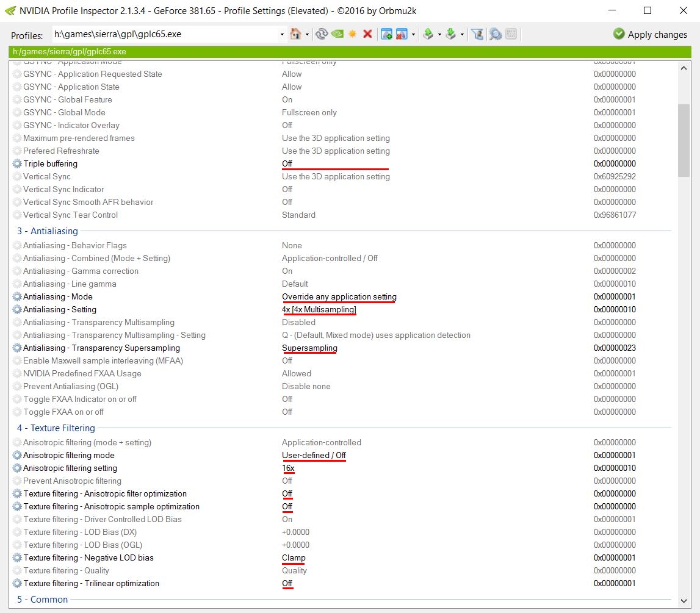Click the vertical scrollbar thumb

(684, 140)
